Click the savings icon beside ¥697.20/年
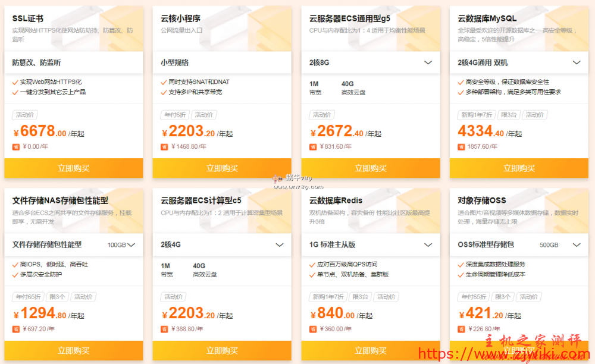This screenshot has height=364, width=595. click(16, 329)
